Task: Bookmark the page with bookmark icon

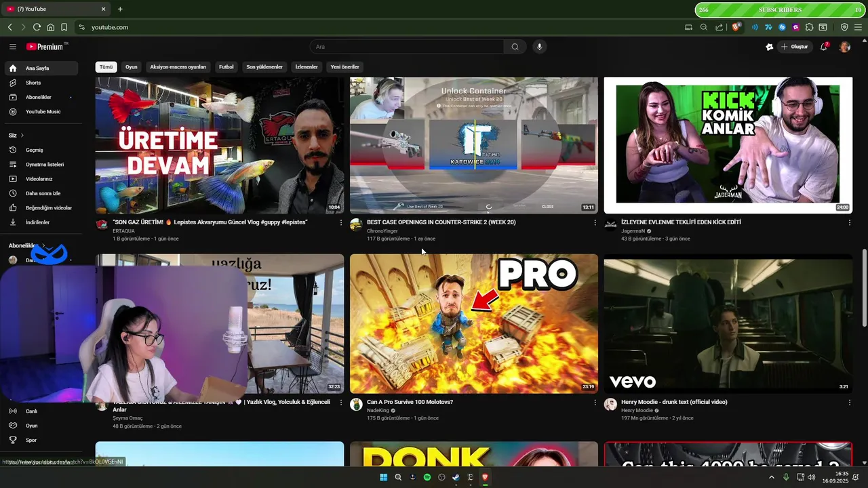Action: 64,27
